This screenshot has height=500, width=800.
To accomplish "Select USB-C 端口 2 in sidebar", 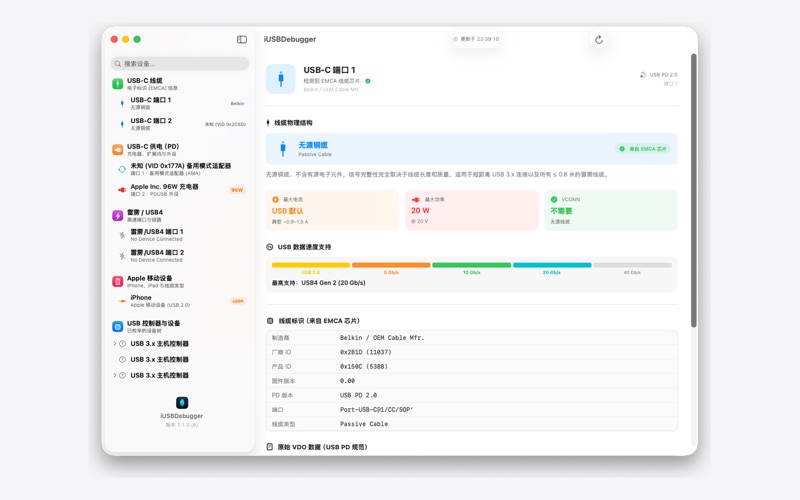I will 180,124.
